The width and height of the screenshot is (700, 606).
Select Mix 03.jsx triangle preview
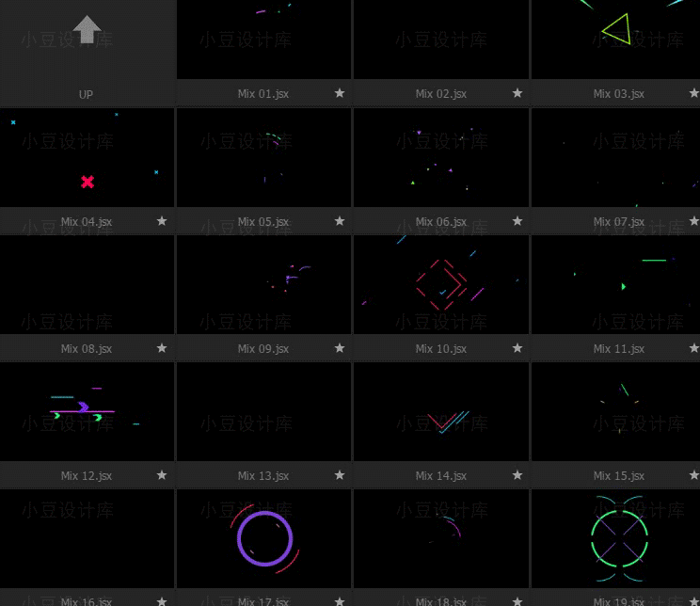(x=616, y=40)
